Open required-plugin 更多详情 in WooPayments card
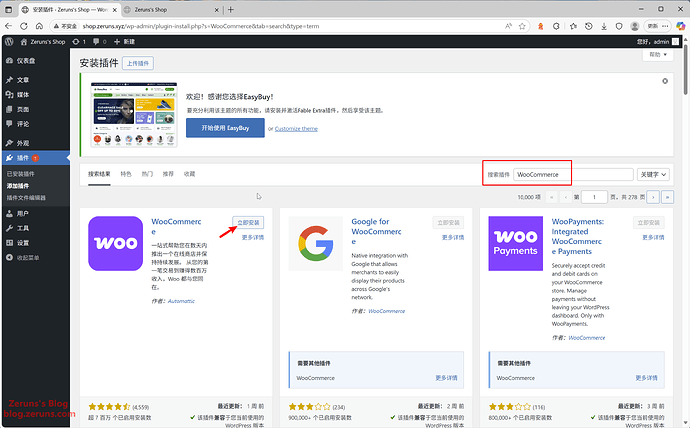This screenshot has width=690, height=428. click(646, 378)
